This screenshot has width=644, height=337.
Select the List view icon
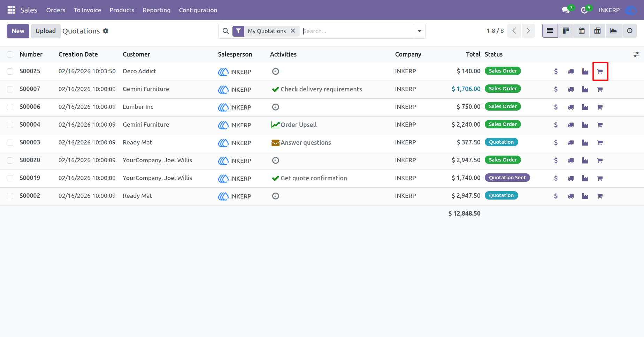(x=550, y=31)
